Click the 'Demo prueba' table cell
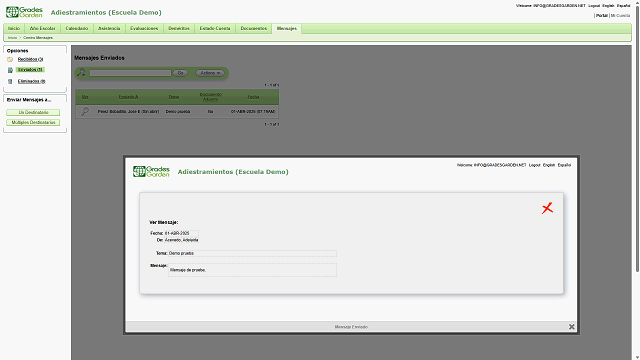Screen dimensions: 640x360 [178, 111]
